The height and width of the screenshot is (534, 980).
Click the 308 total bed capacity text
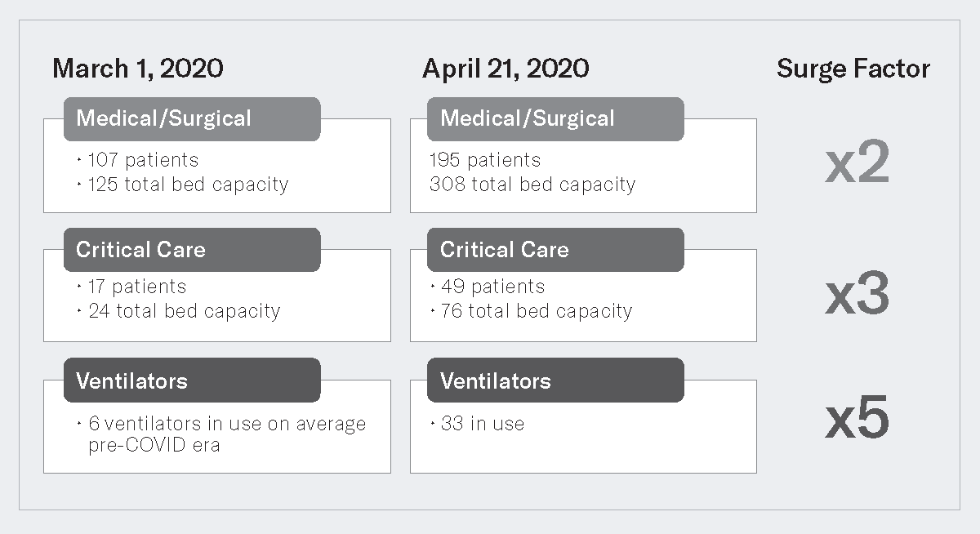532,185
